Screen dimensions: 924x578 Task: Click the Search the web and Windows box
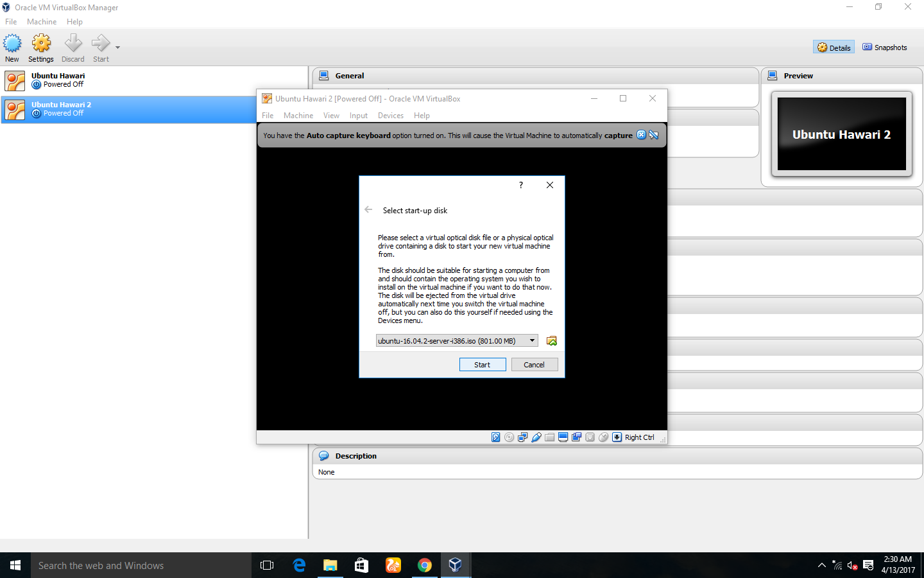tap(141, 565)
